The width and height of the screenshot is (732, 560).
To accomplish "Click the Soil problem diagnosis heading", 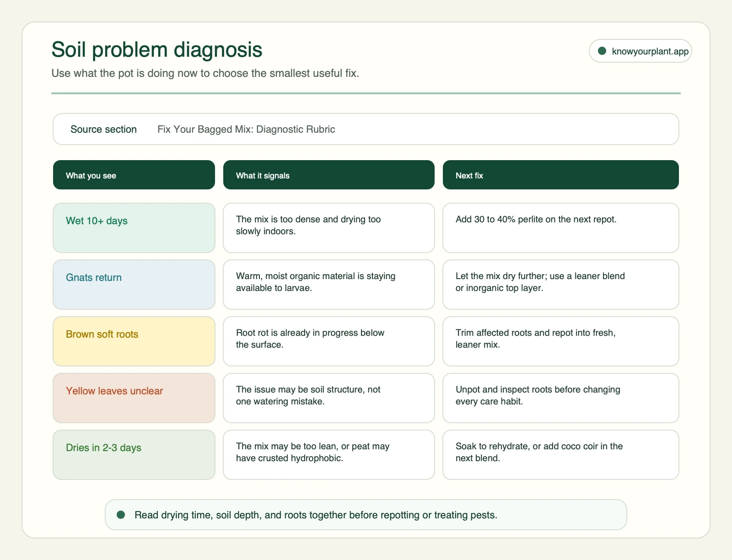I will (x=157, y=49).
